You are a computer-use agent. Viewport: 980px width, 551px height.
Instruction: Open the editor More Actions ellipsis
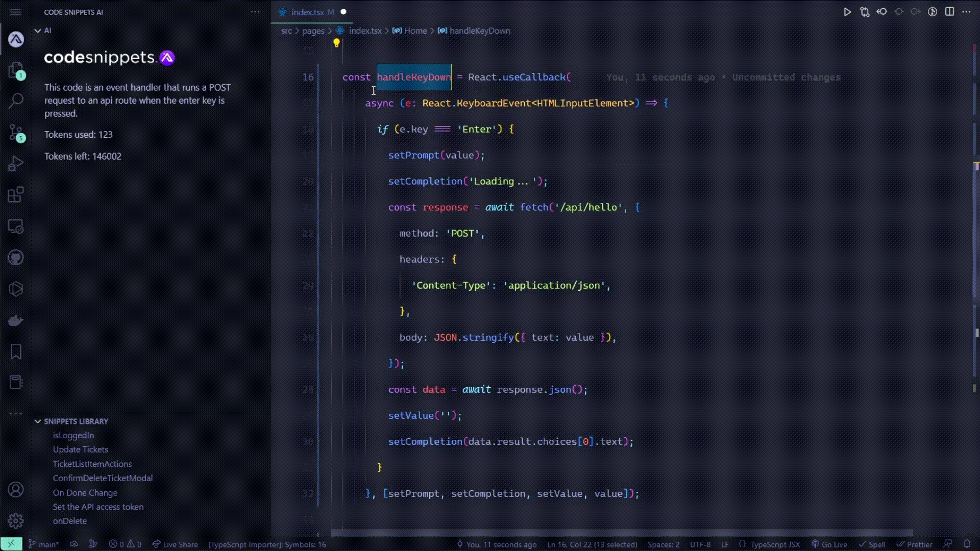click(x=966, y=12)
